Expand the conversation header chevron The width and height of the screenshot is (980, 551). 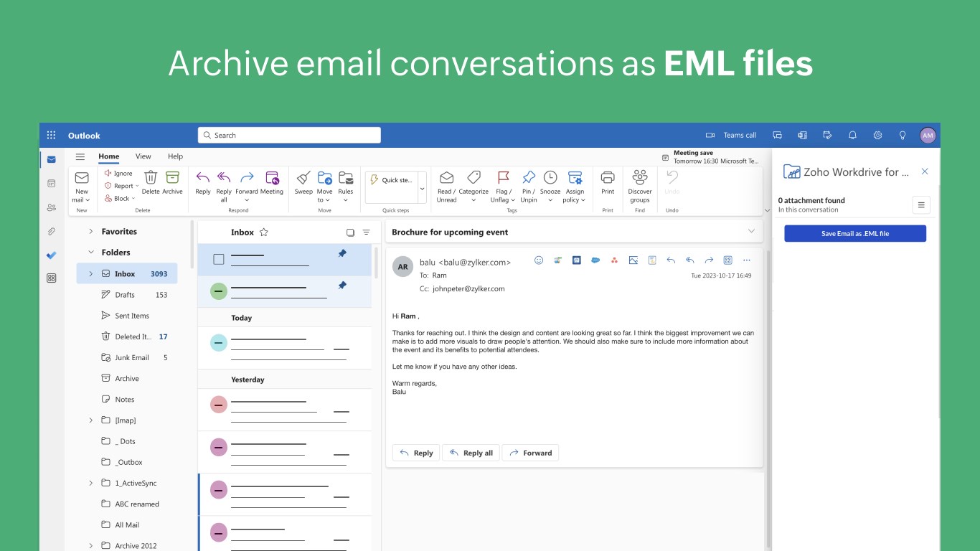[751, 232]
